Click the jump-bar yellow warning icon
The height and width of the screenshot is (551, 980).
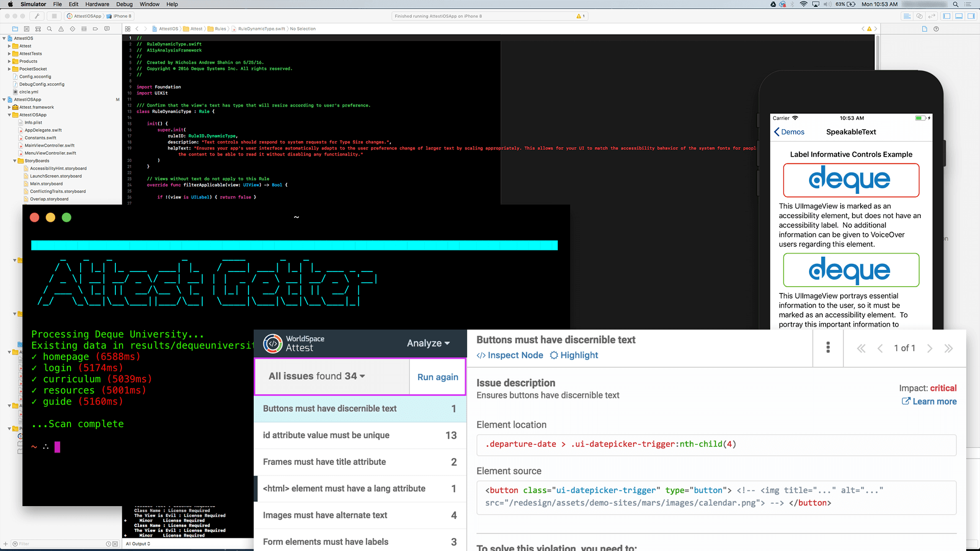(x=869, y=29)
